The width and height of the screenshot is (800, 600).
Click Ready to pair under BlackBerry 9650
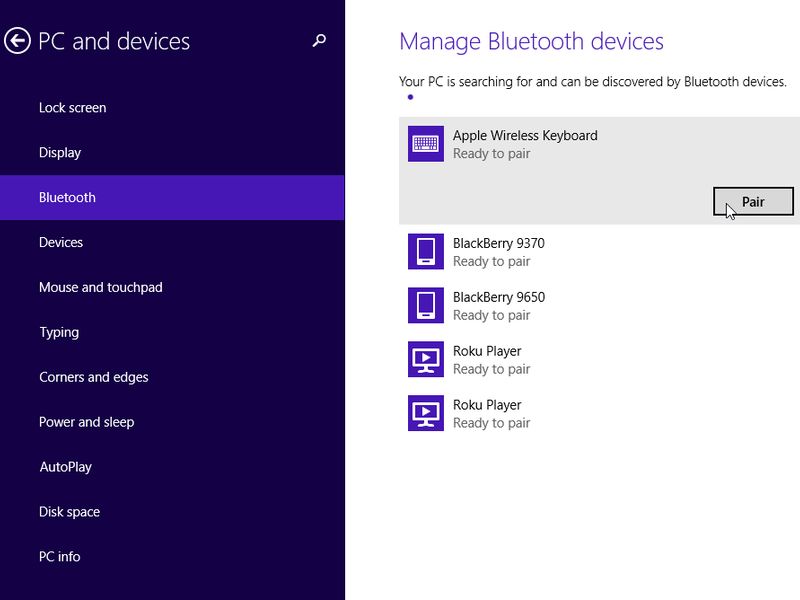491,315
